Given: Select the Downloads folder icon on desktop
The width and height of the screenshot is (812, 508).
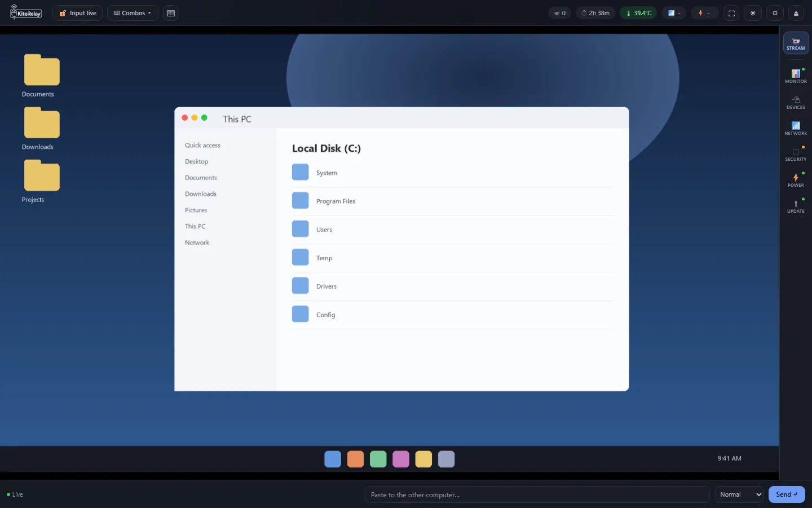Looking at the screenshot, I should 42,122.
